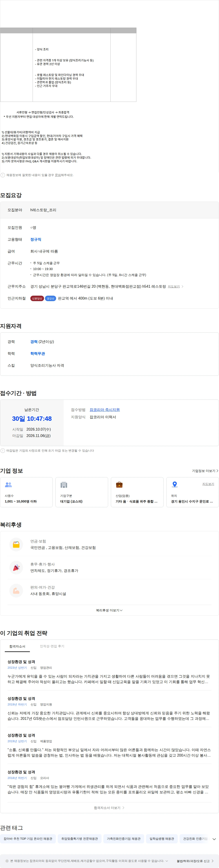Select tag 일학습병행 채용관
The height and width of the screenshot is (868, 219).
[x=162, y=839]
